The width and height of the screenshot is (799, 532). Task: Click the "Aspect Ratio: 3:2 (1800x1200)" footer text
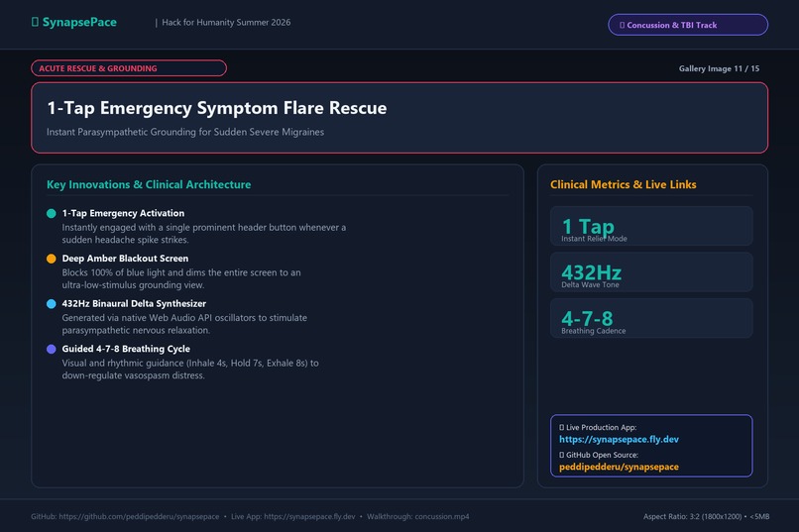point(692,516)
